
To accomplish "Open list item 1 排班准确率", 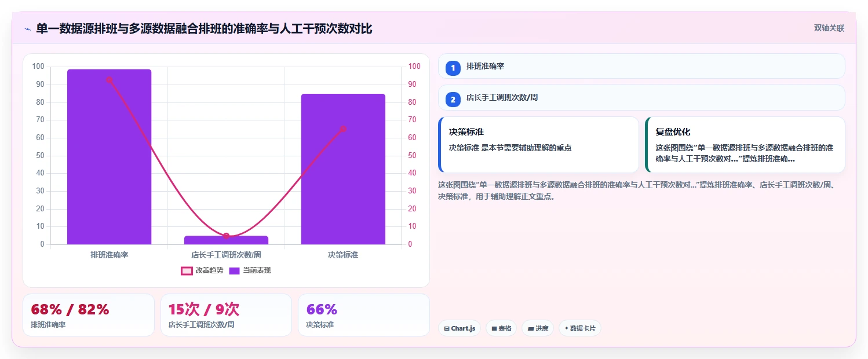I will [641, 66].
